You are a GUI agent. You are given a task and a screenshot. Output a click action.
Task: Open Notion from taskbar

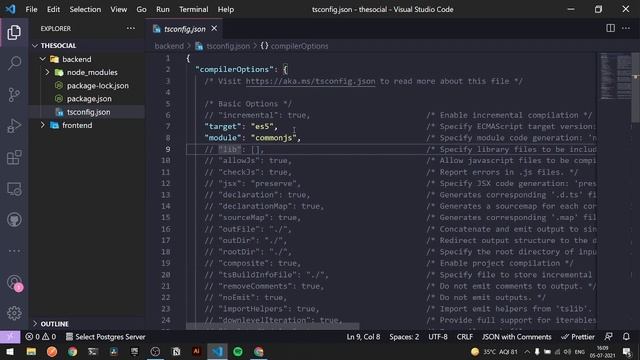tap(176, 351)
